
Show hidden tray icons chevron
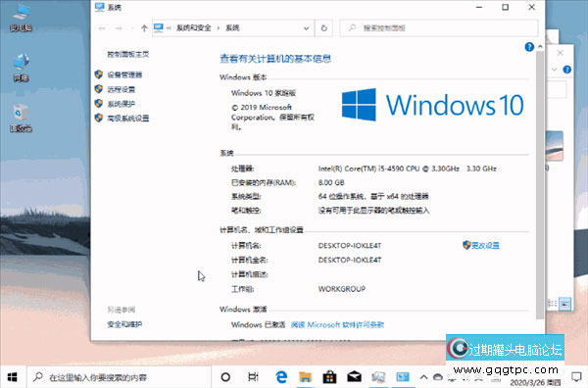click(x=423, y=377)
